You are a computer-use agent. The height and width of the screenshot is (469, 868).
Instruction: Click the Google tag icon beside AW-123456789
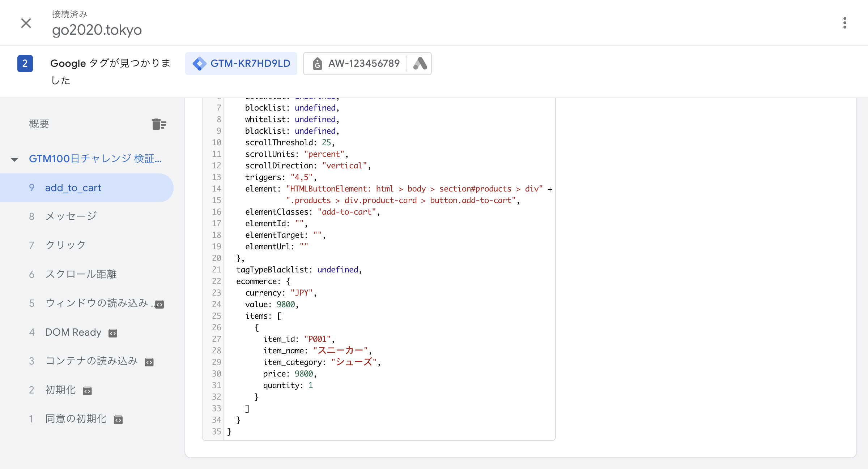[317, 64]
